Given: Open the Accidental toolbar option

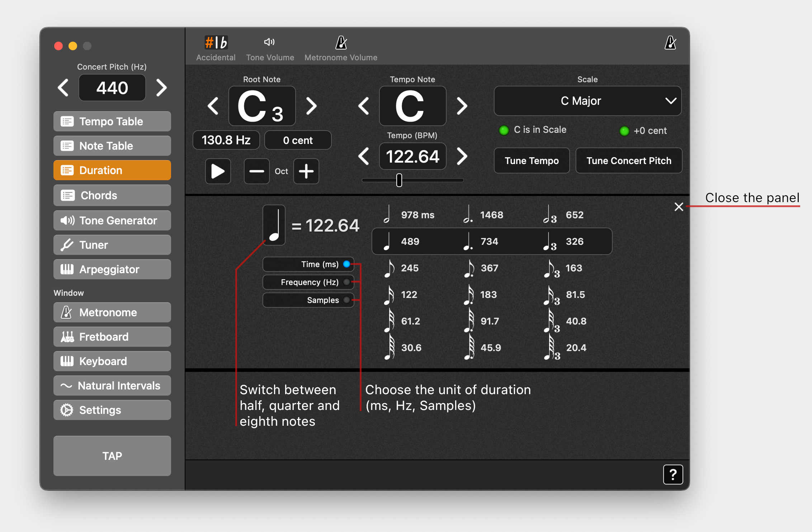Looking at the screenshot, I should point(216,48).
